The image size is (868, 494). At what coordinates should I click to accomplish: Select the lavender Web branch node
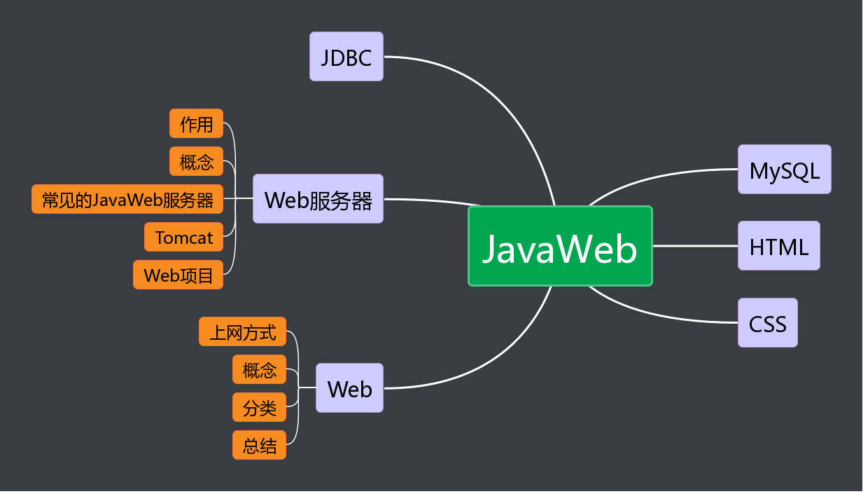click(350, 387)
